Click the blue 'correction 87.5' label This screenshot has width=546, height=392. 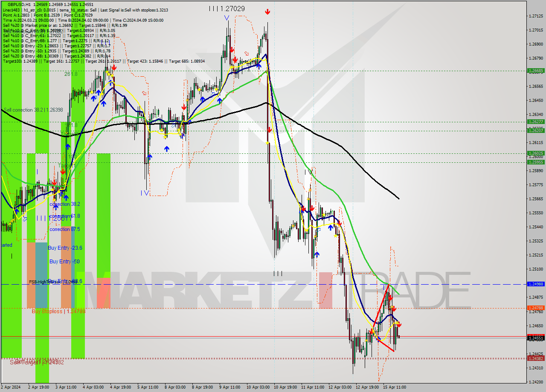click(64, 229)
